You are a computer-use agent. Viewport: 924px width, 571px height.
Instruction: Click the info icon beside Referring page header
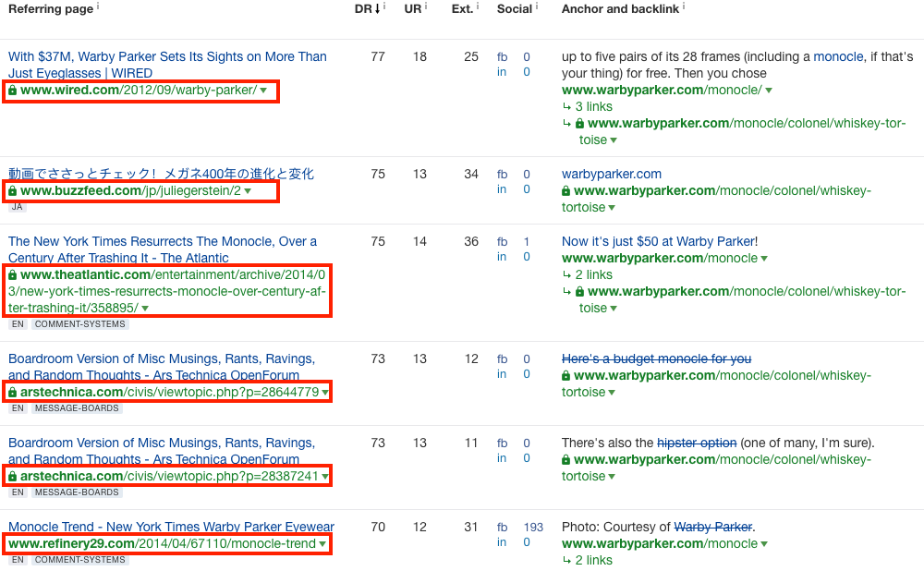pos(98,6)
